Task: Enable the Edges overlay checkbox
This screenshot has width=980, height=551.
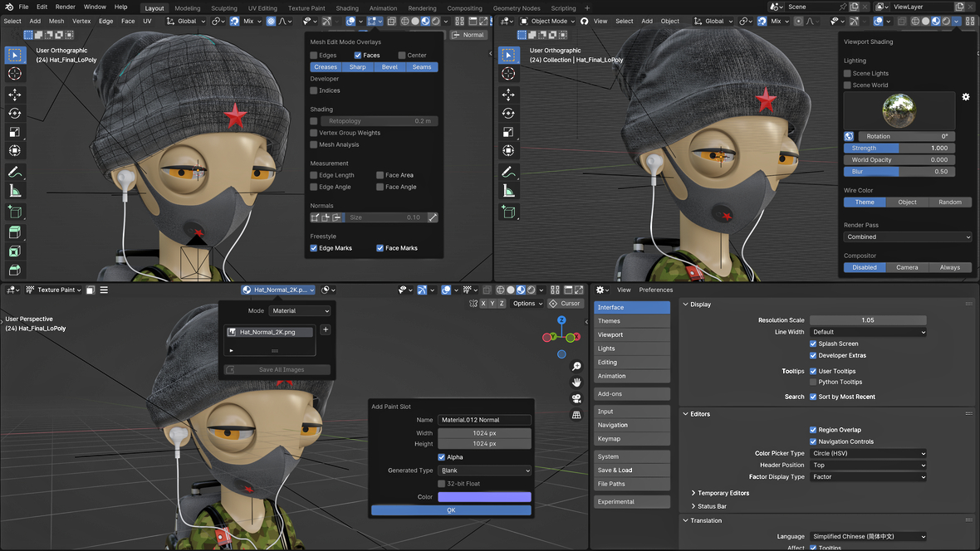Action: coord(315,56)
